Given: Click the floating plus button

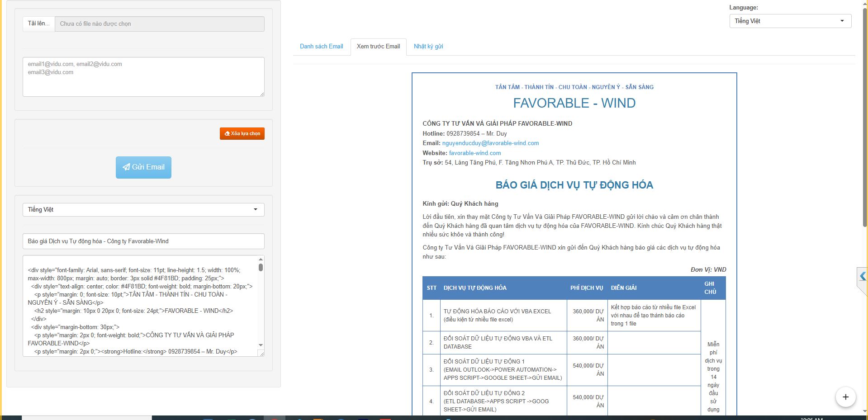Looking at the screenshot, I should click(x=845, y=397).
